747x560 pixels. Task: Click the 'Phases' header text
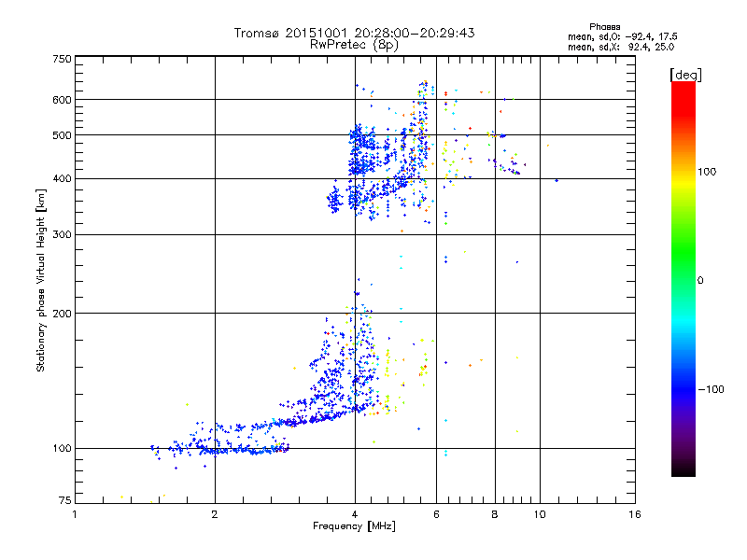pyautogui.click(x=604, y=27)
